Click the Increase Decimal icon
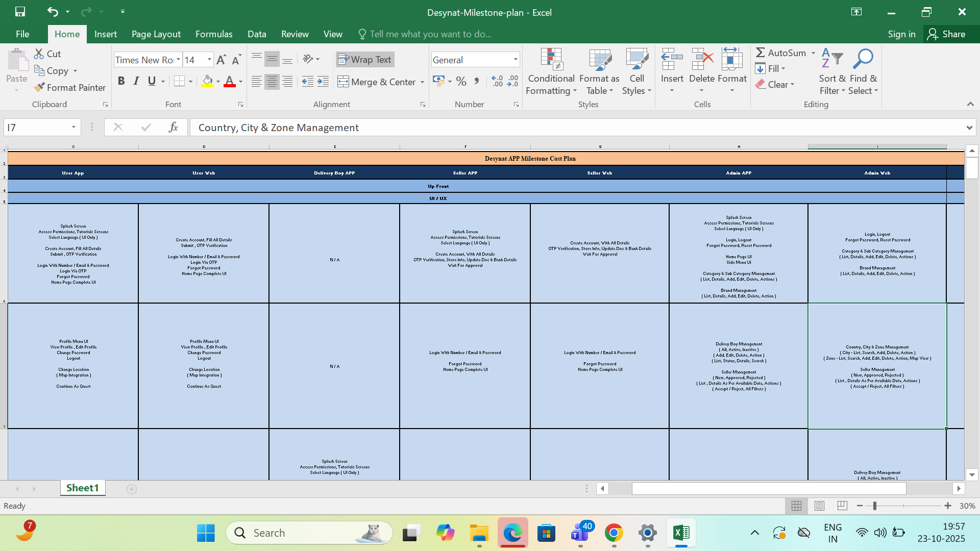Screen dimensions: 980x551 497,82
